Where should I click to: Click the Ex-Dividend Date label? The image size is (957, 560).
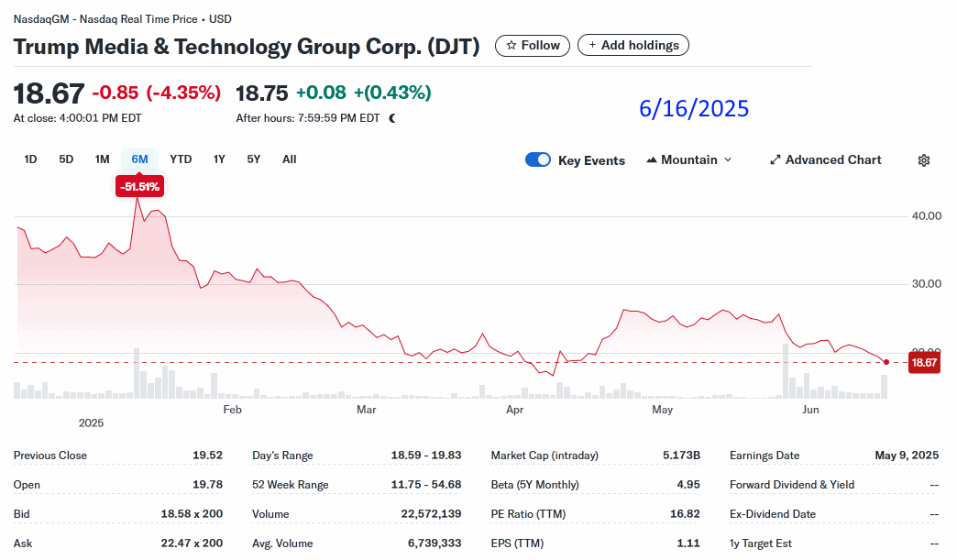pyautogui.click(x=772, y=513)
